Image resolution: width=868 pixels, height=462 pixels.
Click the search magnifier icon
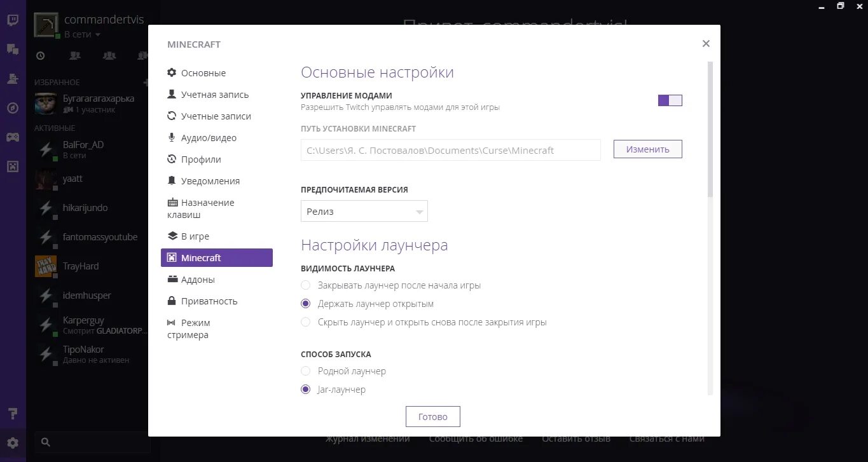coord(46,442)
